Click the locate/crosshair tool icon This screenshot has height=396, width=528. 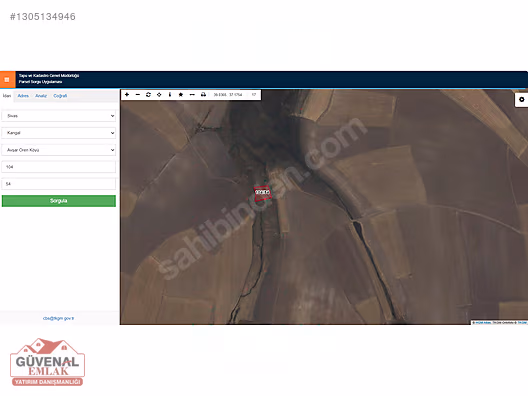click(x=159, y=95)
